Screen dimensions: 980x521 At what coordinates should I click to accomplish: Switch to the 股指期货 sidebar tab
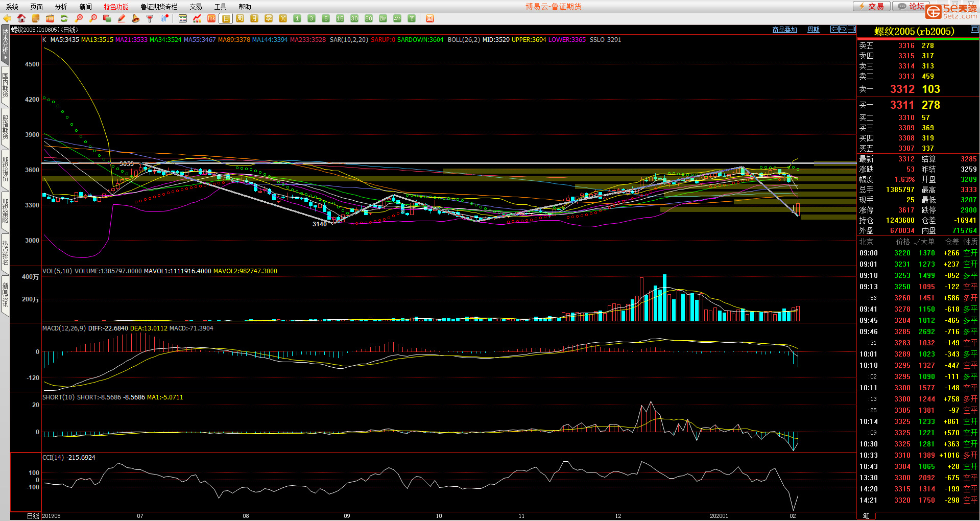pyautogui.click(x=5, y=128)
